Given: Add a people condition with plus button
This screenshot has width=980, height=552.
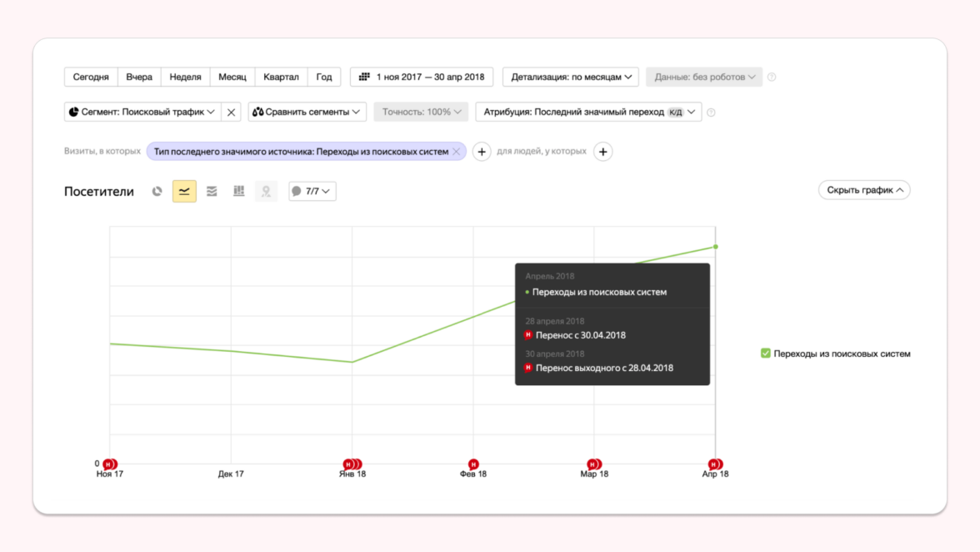Looking at the screenshot, I should click(603, 151).
